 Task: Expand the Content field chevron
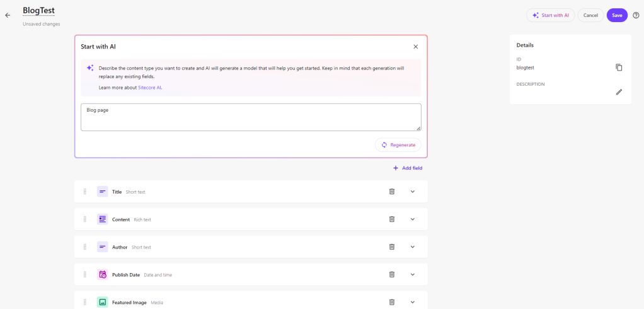(413, 219)
